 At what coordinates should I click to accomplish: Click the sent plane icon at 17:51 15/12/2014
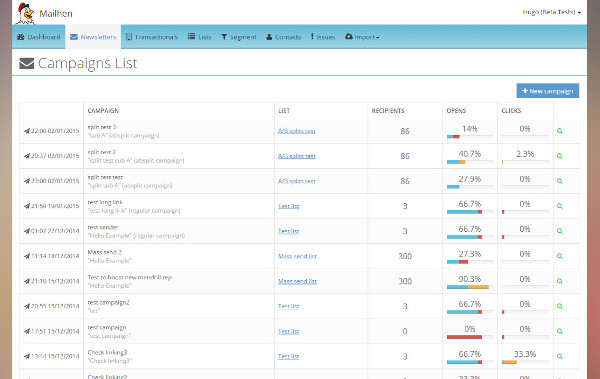[x=27, y=331]
